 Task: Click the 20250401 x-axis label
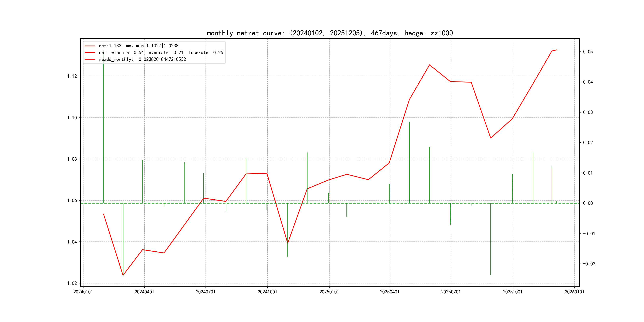(390, 292)
